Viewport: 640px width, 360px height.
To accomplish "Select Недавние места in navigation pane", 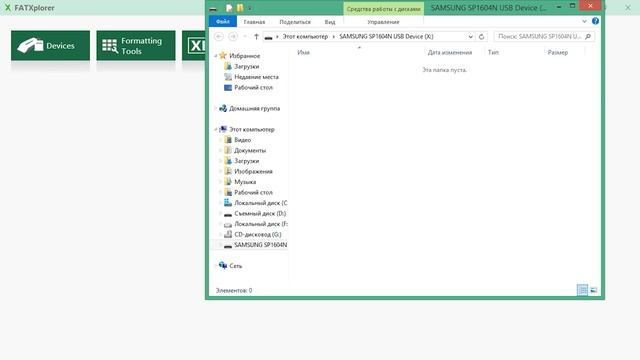I will 256,77.
